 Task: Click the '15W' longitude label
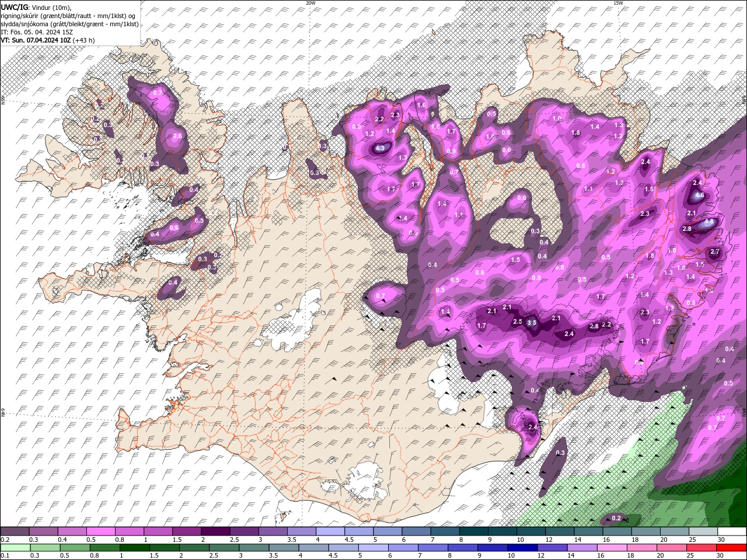point(618,3)
